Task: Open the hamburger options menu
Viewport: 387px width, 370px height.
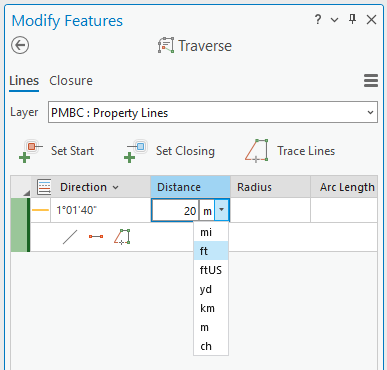Action: tap(371, 81)
